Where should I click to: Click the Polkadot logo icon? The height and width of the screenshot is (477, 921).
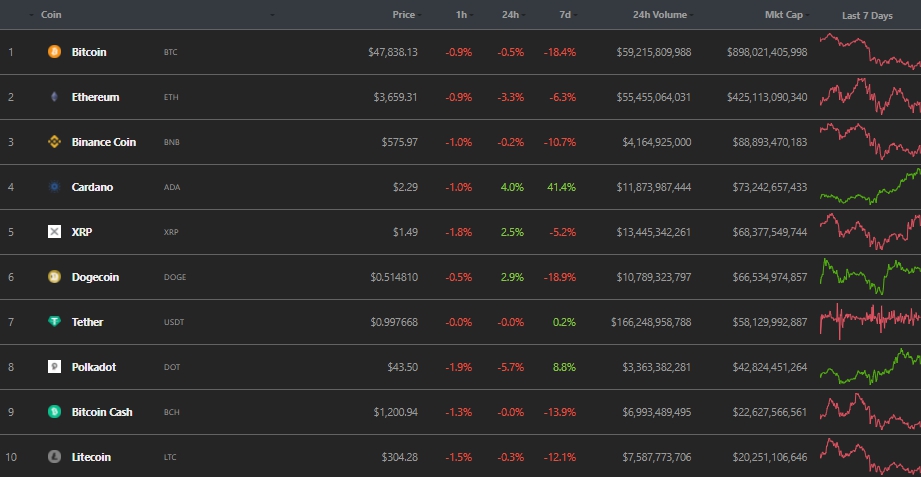tap(54, 367)
